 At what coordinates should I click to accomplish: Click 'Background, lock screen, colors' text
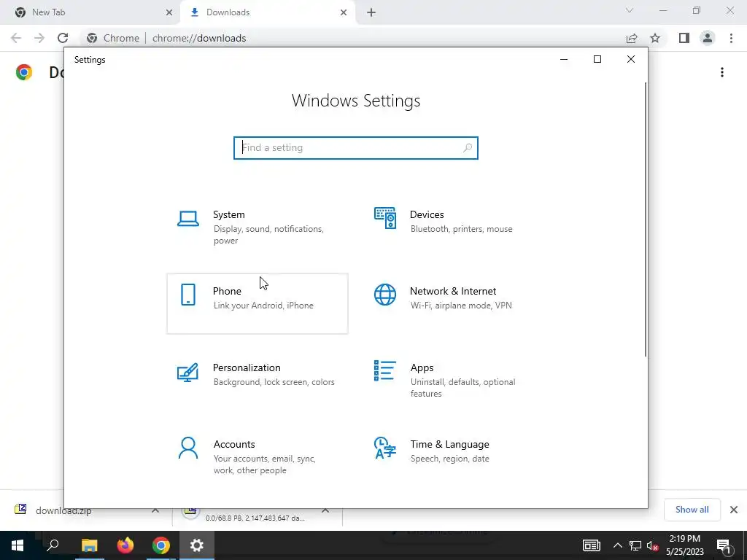274,382
